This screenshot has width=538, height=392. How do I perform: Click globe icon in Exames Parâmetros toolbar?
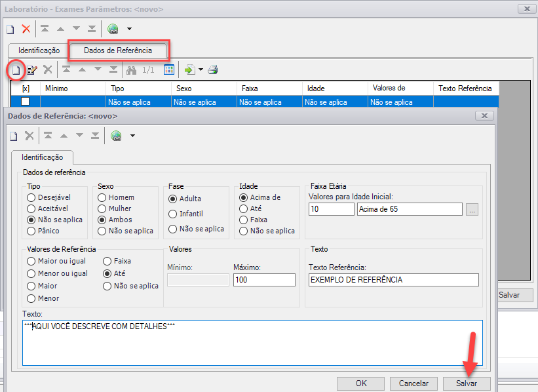(113, 29)
